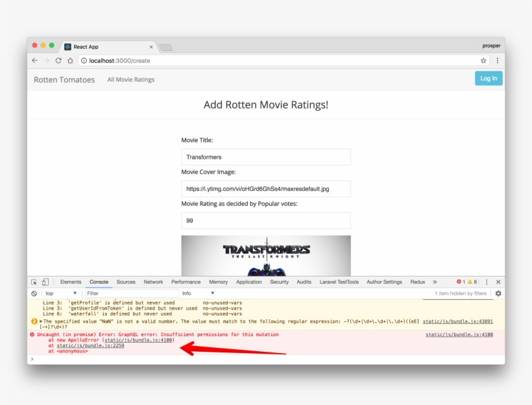
Task: Open the Chrome three-dot menu
Action: point(498,60)
